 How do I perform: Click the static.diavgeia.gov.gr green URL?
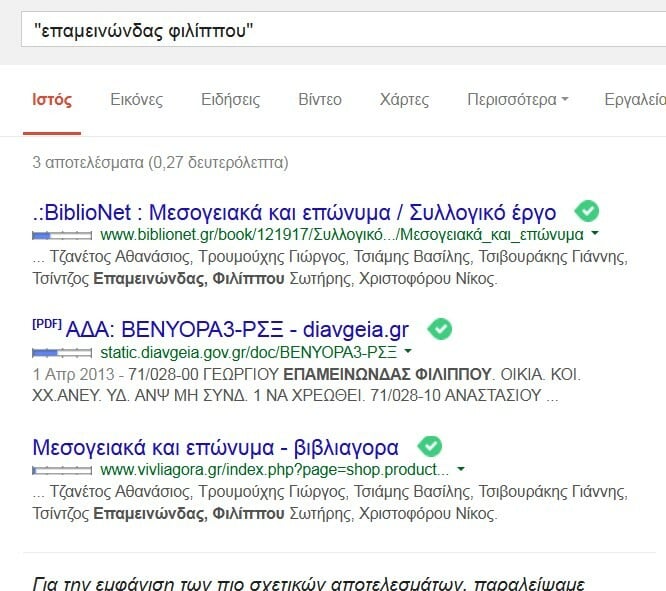(x=248, y=352)
